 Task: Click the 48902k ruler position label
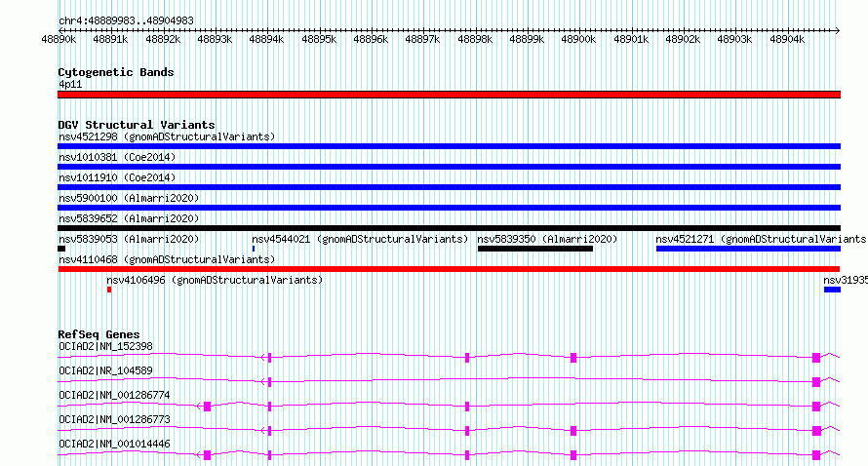[x=683, y=40]
